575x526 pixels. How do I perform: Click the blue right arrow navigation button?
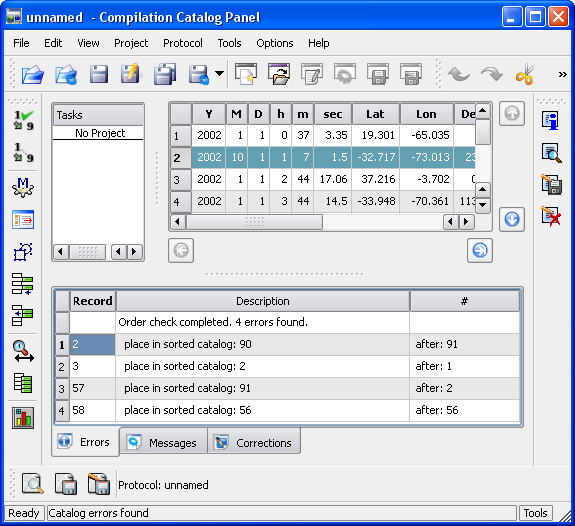480,251
